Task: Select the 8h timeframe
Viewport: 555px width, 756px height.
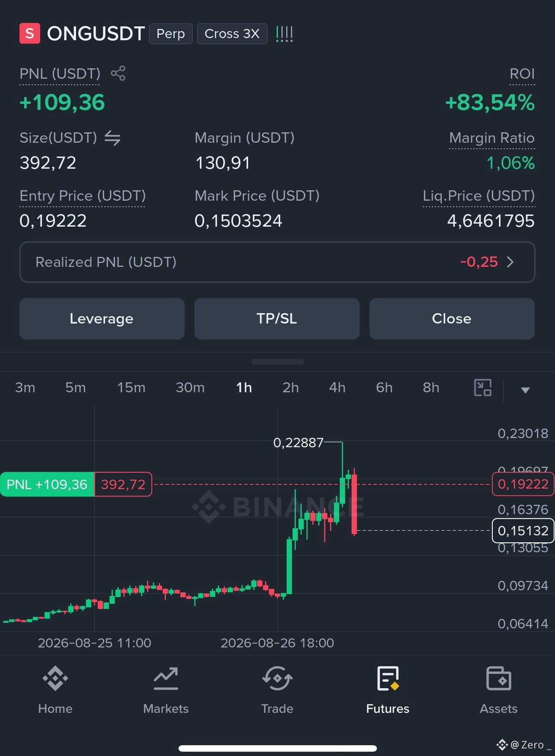Action: (x=431, y=388)
